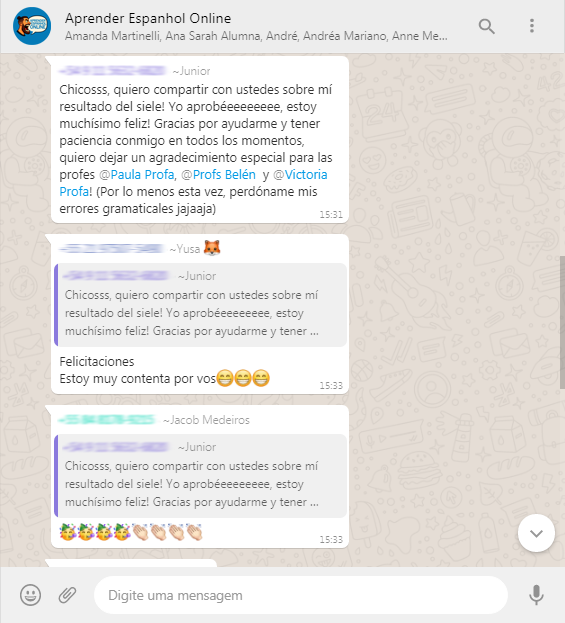Image resolution: width=565 pixels, height=623 pixels.
Task: Open the emoji picker smiley icon
Action: 31,595
